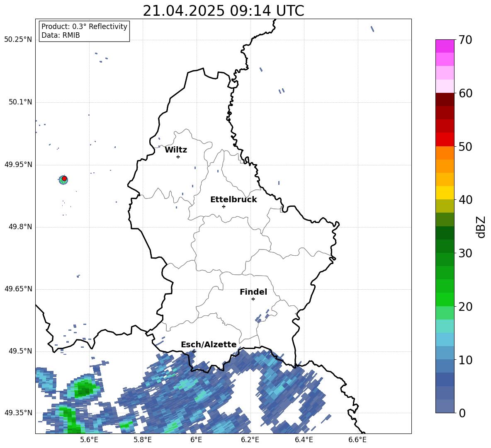Click the 5.6°E longitude label
The width and height of the screenshot is (491, 448).
(89, 440)
